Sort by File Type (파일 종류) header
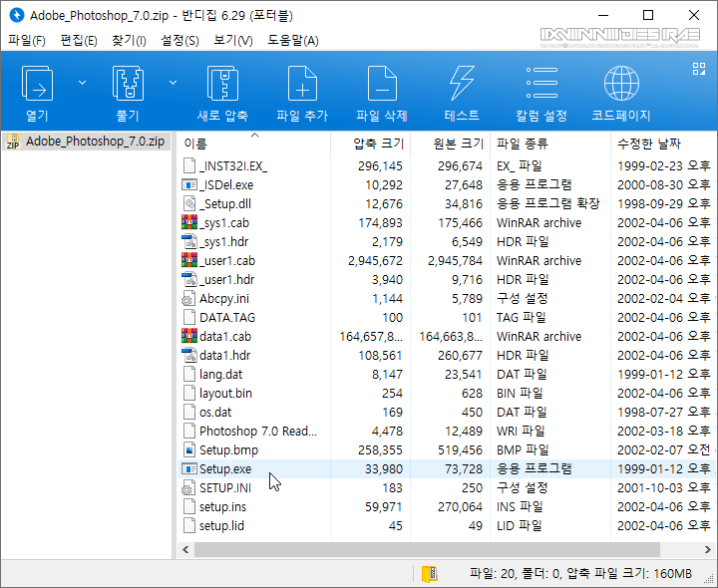The height and width of the screenshot is (588, 718). pos(550,145)
